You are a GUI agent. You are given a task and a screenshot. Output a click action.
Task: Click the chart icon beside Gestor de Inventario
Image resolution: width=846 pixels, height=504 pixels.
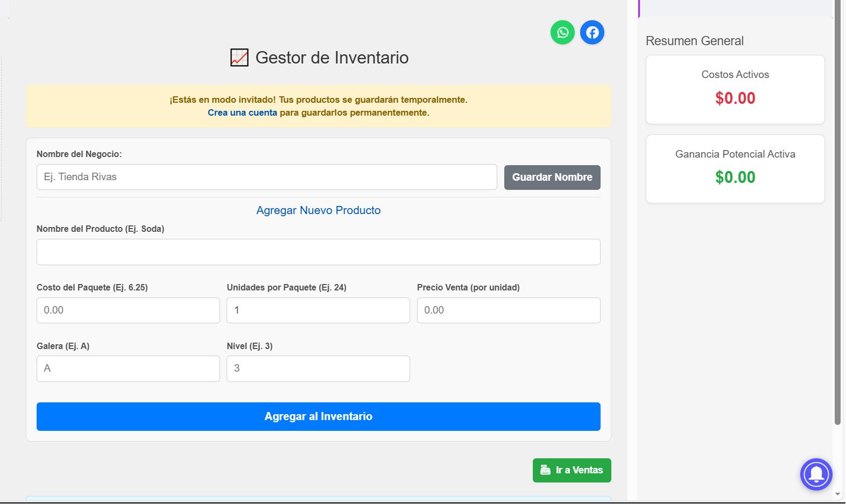(239, 58)
